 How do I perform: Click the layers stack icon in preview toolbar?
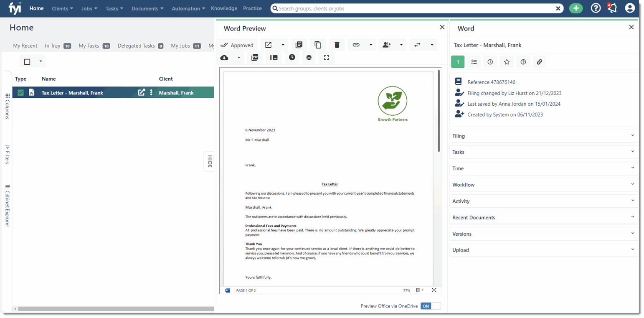click(x=309, y=58)
